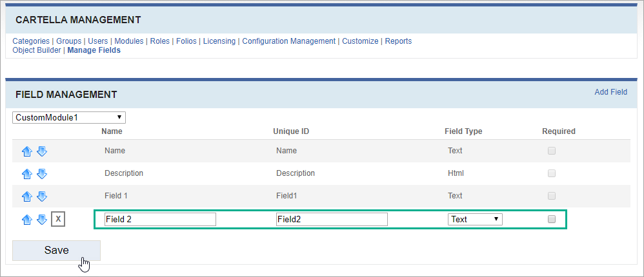Move the Name row up
644x277 pixels.
point(26,151)
